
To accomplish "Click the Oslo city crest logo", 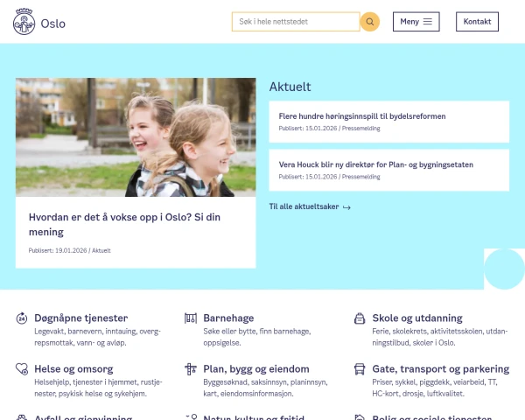I will (24, 22).
